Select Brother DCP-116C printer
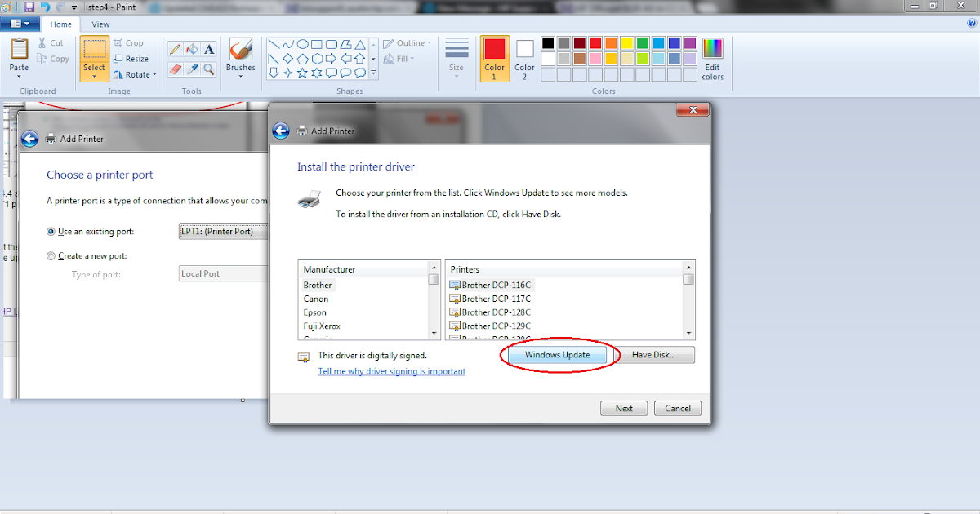Viewport: 980px width, 514px height. click(491, 285)
